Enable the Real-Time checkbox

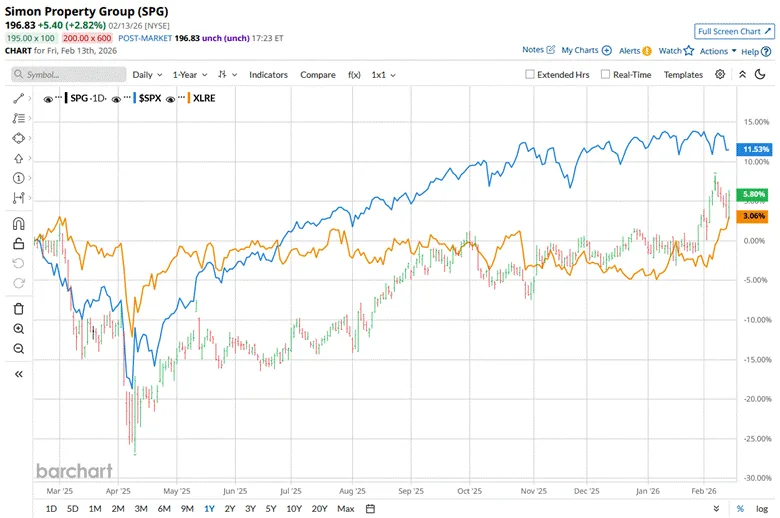[x=605, y=74]
